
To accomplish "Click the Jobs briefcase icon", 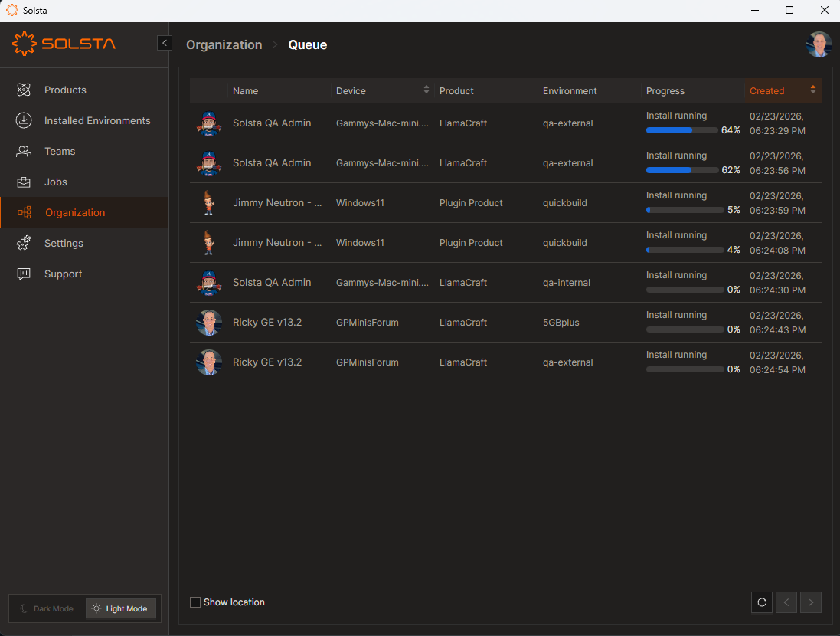I will click(x=24, y=182).
